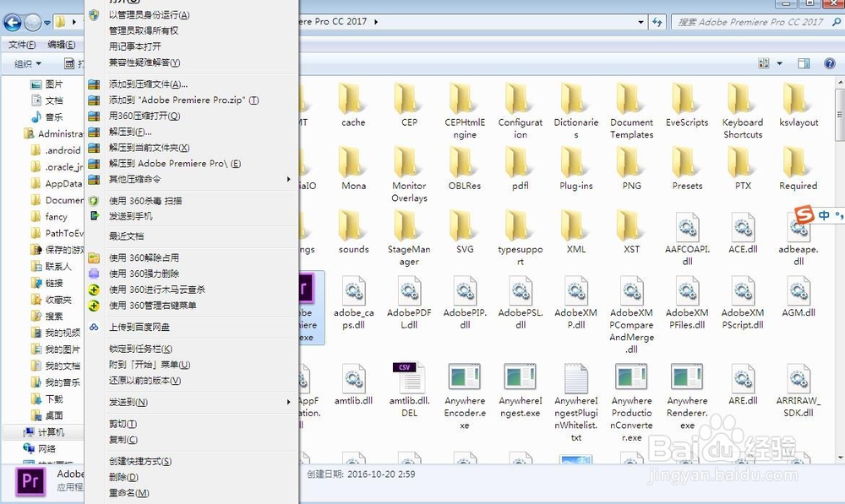
Task: Select AnywhereIngest.exe file
Action: pyautogui.click(x=520, y=390)
